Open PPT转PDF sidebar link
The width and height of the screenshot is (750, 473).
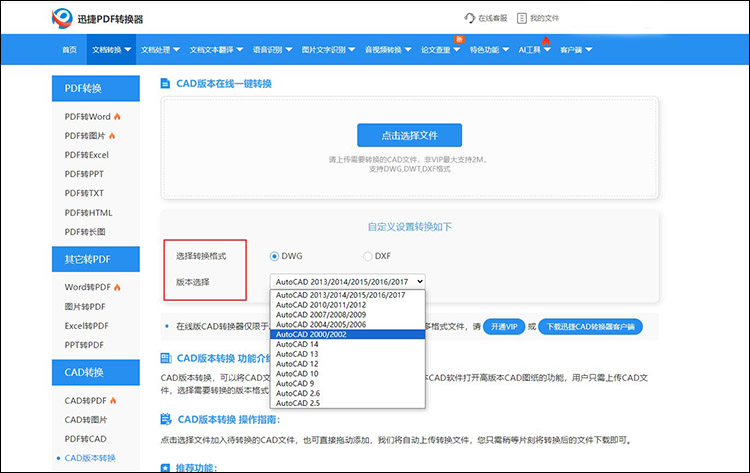tap(84, 345)
